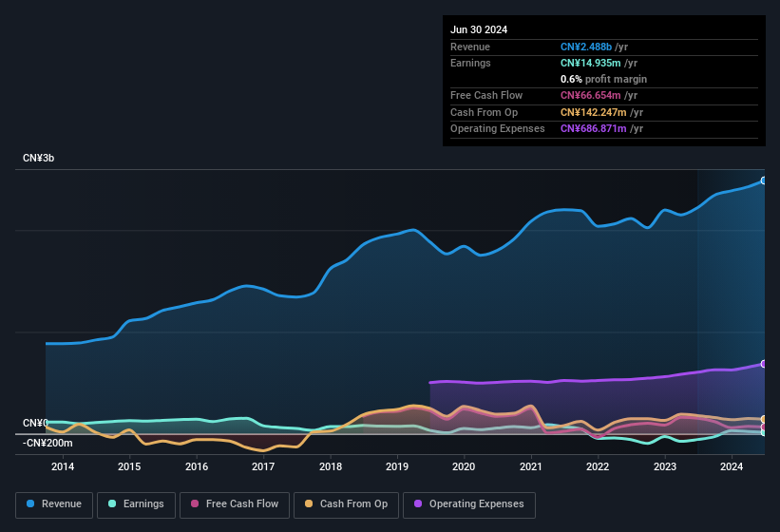This screenshot has width=780, height=532.
Task: Click the Cash From Op endpoint marker
Action: [x=764, y=419]
